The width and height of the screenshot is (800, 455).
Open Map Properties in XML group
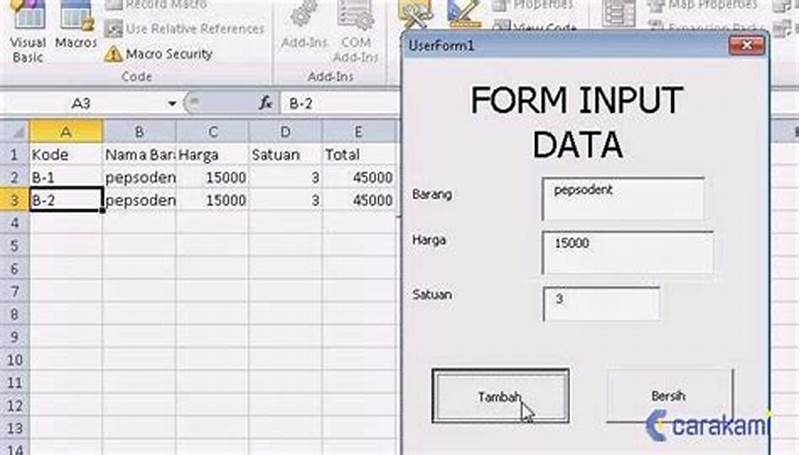702,5
